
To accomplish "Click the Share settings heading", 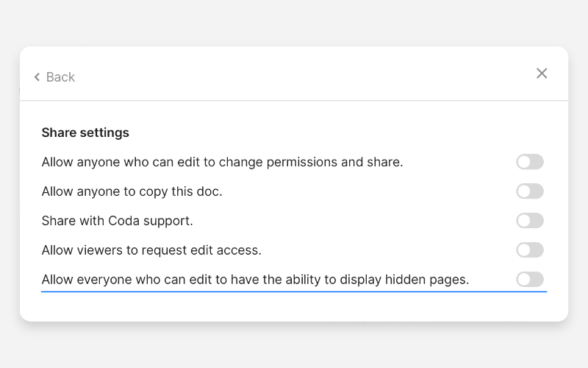I will pyautogui.click(x=85, y=132).
